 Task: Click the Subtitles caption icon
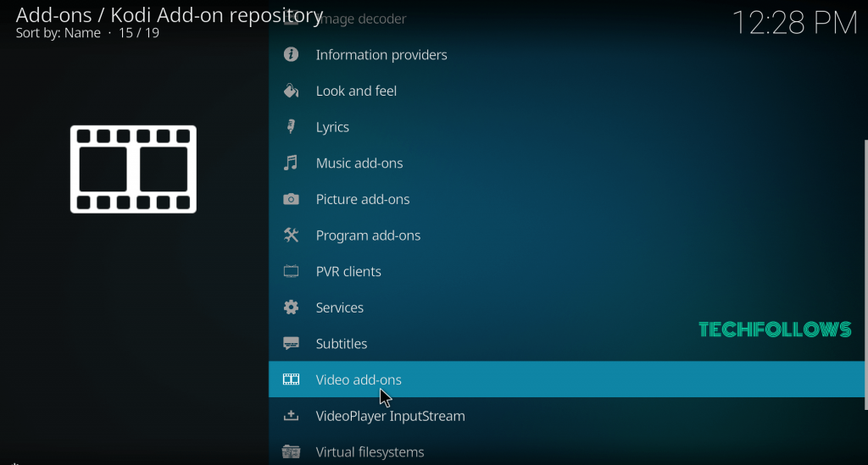click(291, 343)
